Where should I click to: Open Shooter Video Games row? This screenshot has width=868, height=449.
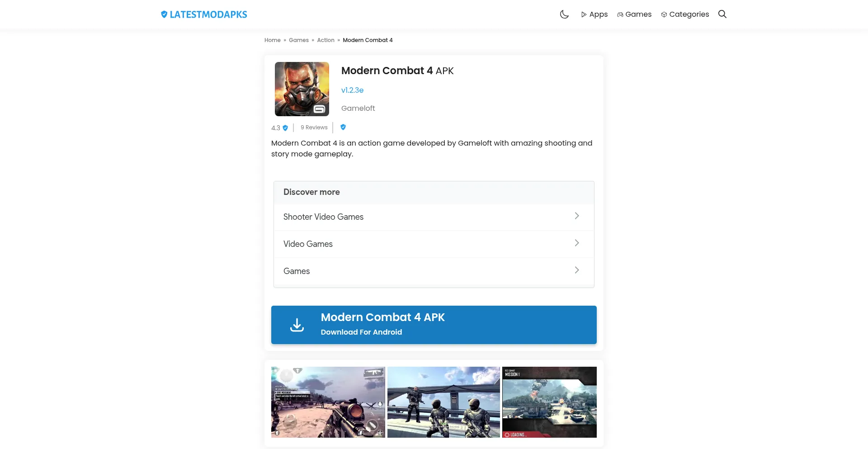tap(434, 217)
